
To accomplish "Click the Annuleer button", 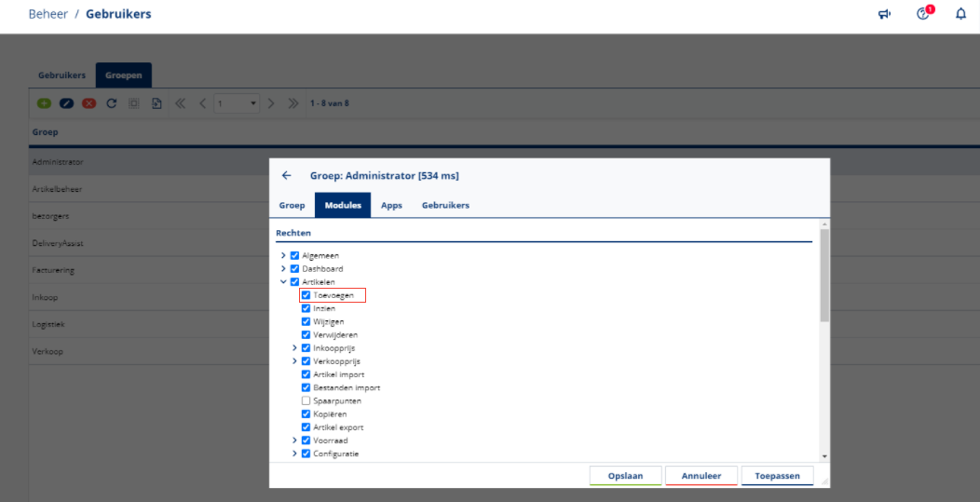I will coord(701,476).
